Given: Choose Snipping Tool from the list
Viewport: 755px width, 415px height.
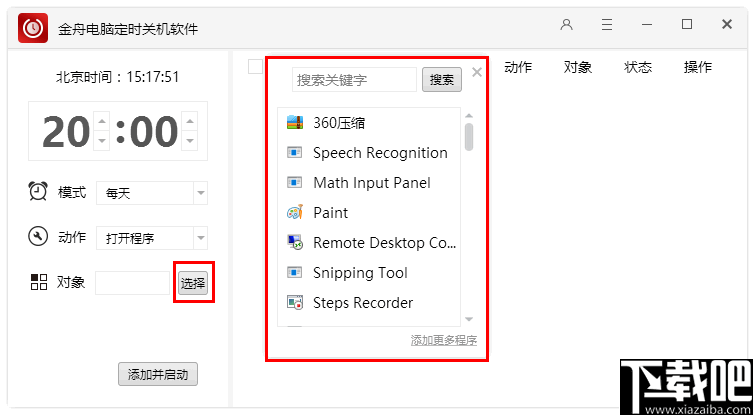Looking at the screenshot, I should [360, 273].
